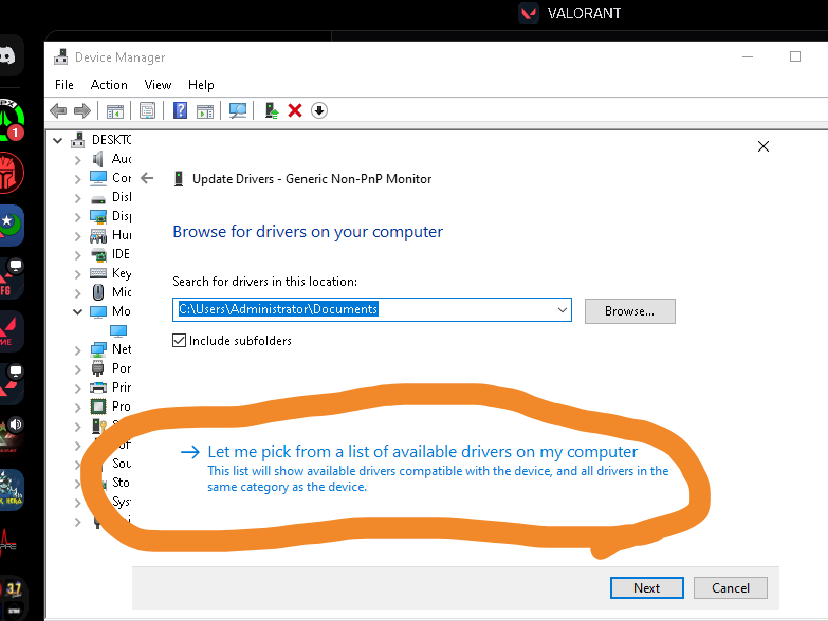Close the Update Drivers dialog with X
The height and width of the screenshot is (621, 828).
click(763, 146)
